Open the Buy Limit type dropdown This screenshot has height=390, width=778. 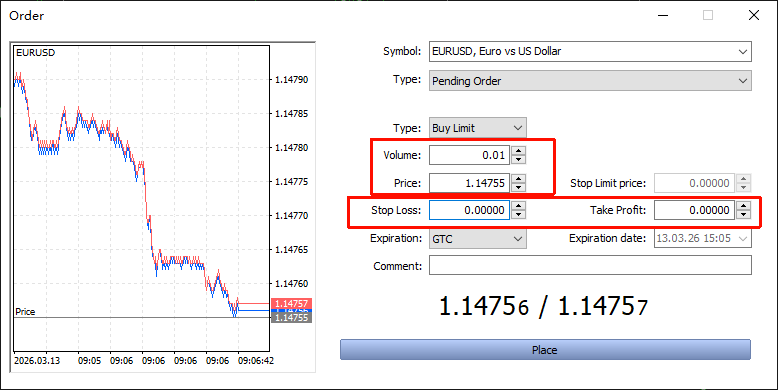point(478,128)
